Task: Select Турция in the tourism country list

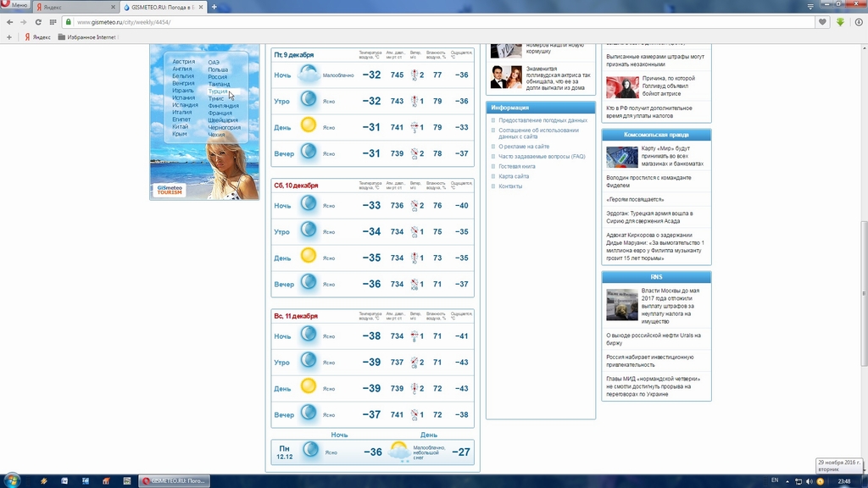Action: pyautogui.click(x=218, y=91)
